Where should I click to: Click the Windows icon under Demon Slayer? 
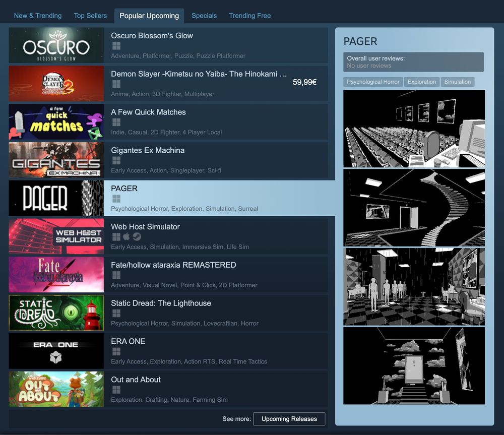pos(116,84)
